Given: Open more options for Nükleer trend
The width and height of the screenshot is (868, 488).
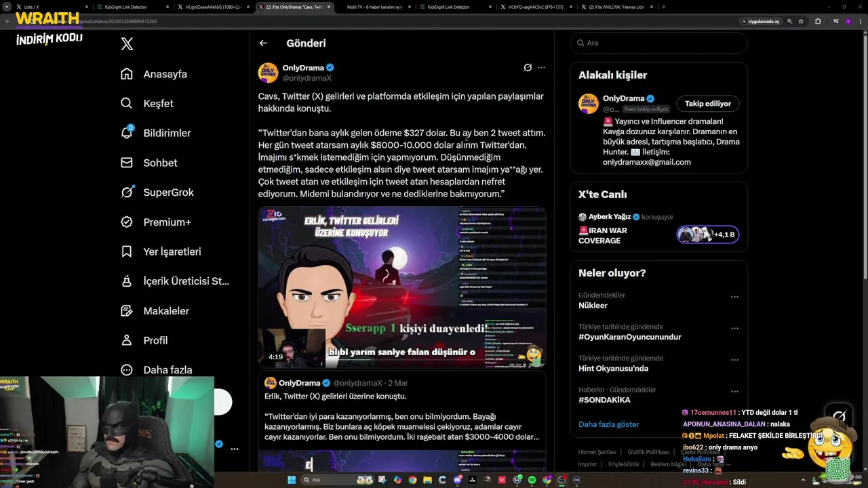Looking at the screenshot, I should [734, 297].
